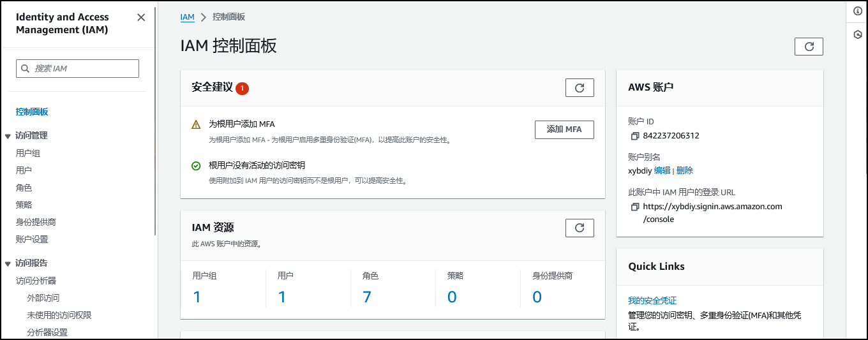868x340 pixels.
Task: Click 删除 for the account alias
Action: 685,170
